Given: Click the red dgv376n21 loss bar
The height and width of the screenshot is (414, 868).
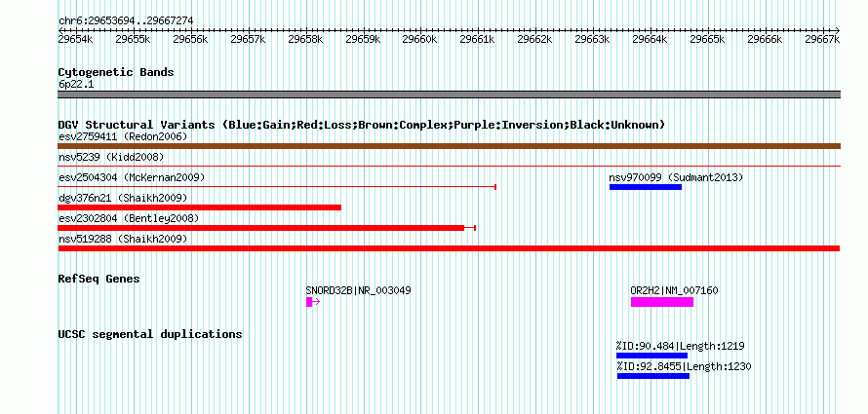Looking at the screenshot, I should [x=199, y=207].
